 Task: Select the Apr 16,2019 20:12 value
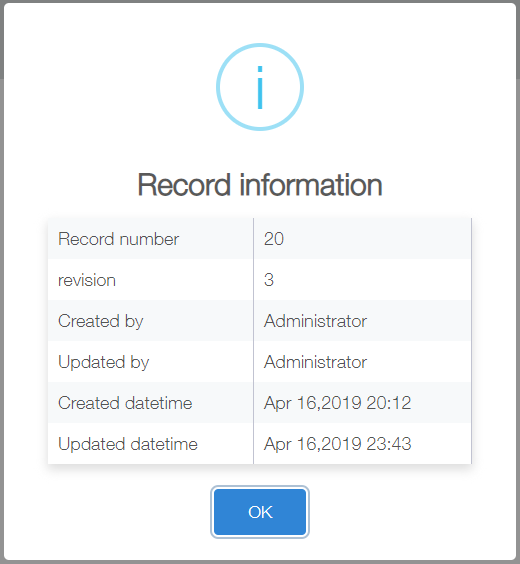[337, 403]
